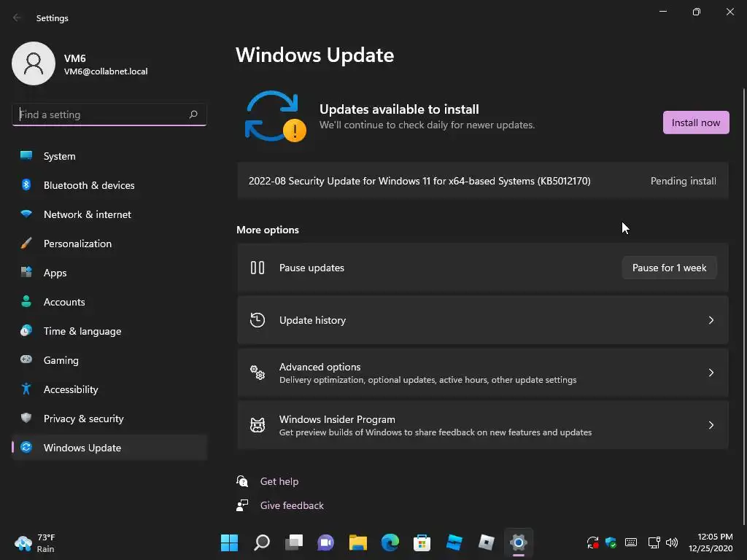Click the Find a setting search box

tap(109, 114)
